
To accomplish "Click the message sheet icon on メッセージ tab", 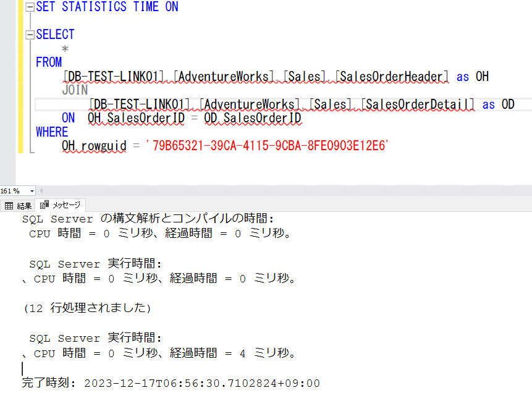I will pyautogui.click(x=44, y=204).
